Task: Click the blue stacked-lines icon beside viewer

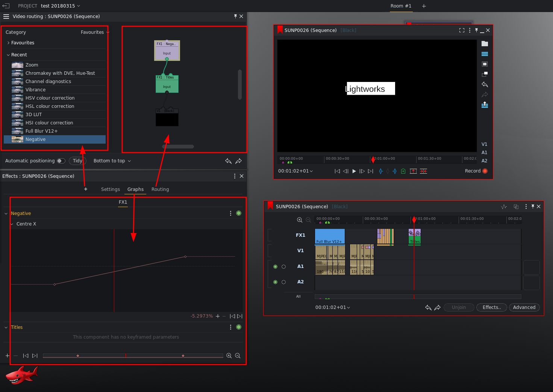Action: (485, 54)
